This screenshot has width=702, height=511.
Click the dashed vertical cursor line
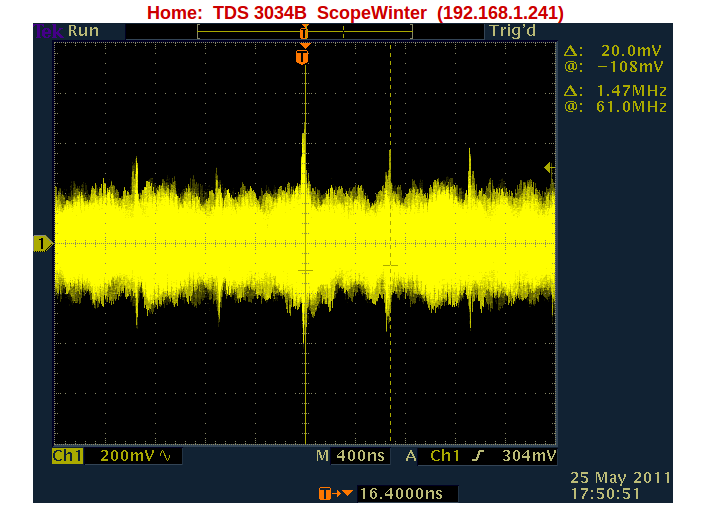click(x=390, y=244)
